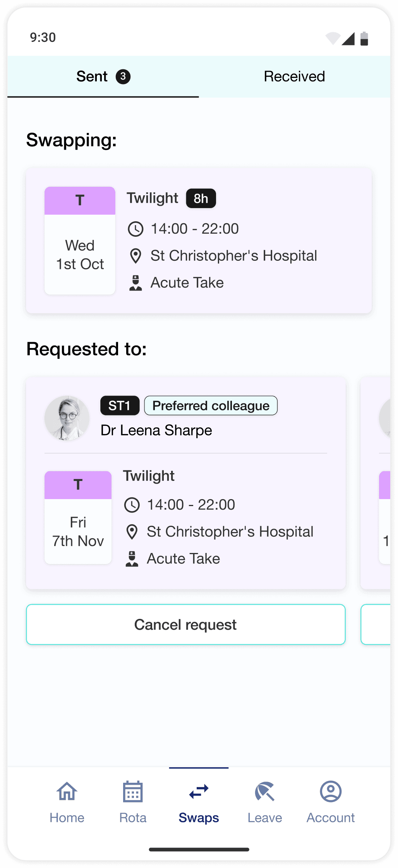Screen dimensions: 398x868
Task: Open the Home tab icon
Action: pyautogui.click(x=67, y=791)
